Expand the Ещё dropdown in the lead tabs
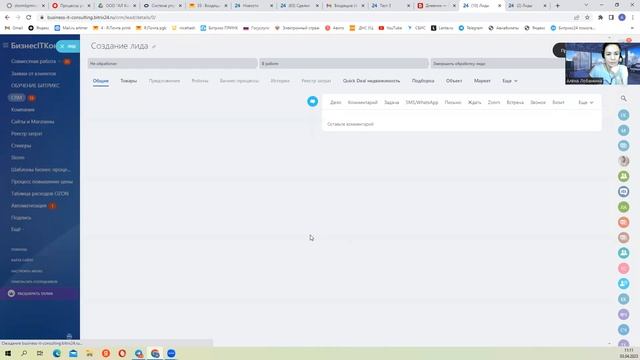 pyautogui.click(x=509, y=81)
